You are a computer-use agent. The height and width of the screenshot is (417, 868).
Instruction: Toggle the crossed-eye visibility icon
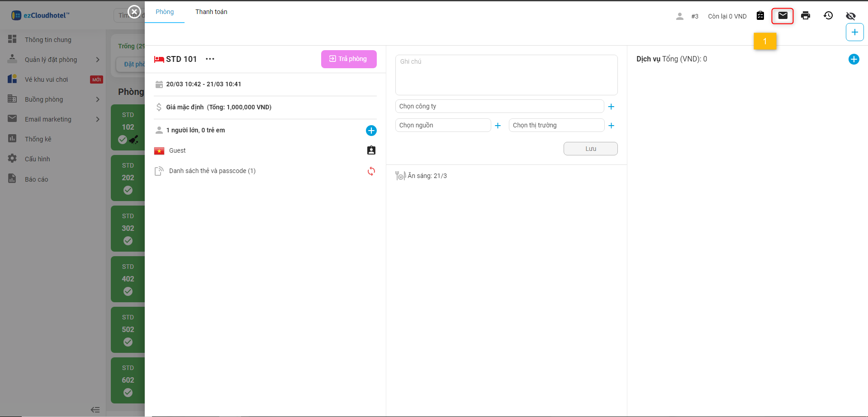click(x=850, y=16)
